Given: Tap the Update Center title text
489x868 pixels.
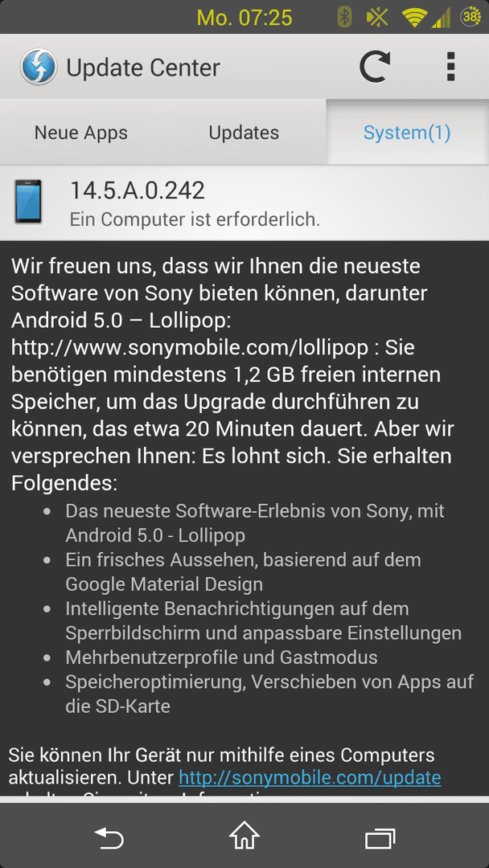Looking at the screenshot, I should 143,68.
